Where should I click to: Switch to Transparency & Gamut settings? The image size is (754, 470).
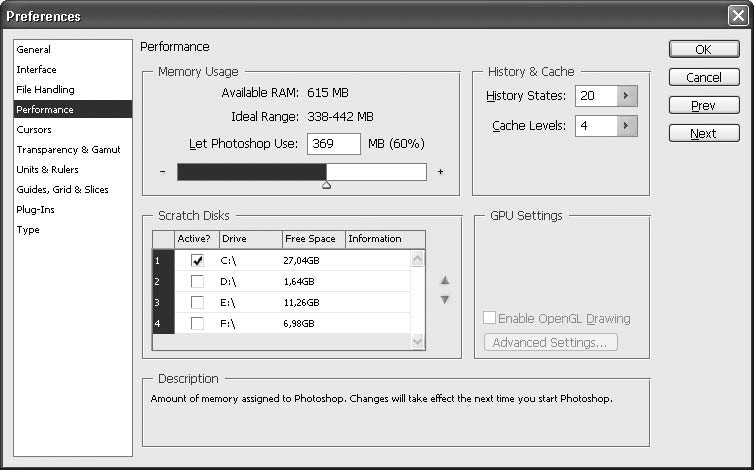(x=68, y=150)
